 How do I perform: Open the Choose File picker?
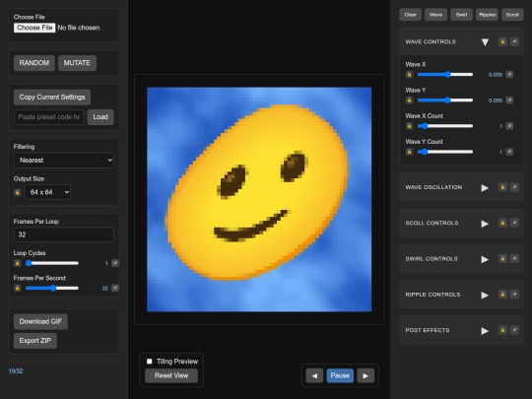[34, 28]
